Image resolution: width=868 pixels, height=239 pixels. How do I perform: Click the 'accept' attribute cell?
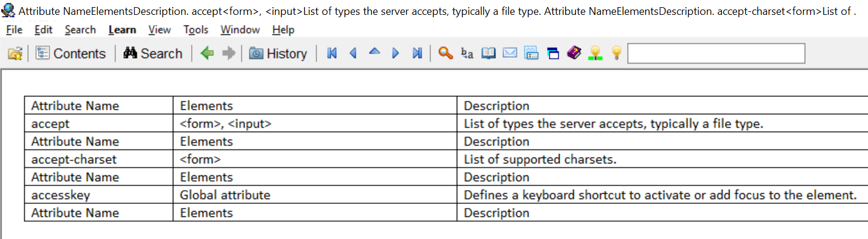(98, 124)
